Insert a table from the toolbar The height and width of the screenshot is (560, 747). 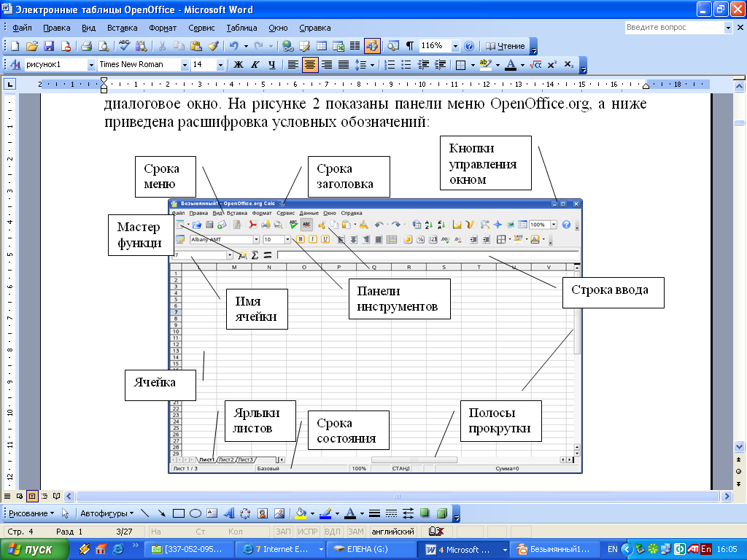[x=322, y=46]
